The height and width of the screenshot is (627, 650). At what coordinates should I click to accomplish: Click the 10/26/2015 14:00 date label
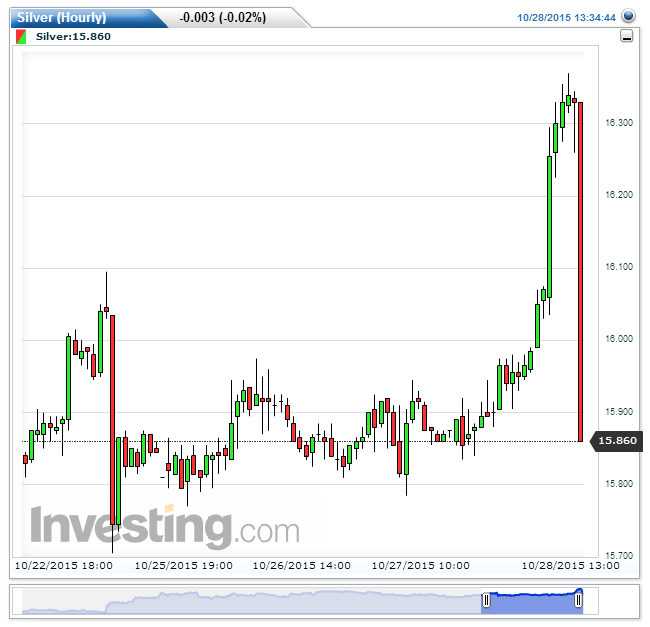[302, 566]
